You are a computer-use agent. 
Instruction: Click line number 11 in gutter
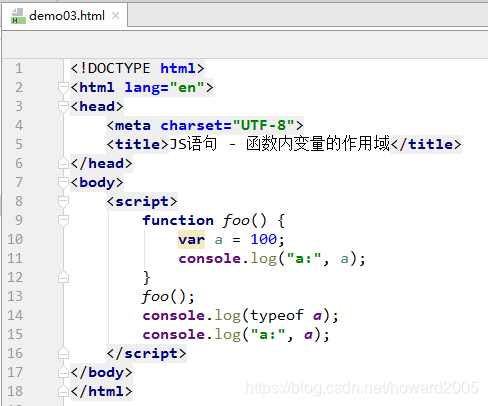coord(15,258)
